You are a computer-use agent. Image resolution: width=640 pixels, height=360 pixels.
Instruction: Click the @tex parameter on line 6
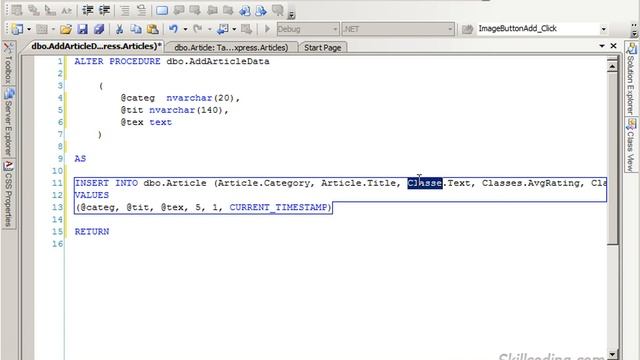coord(132,122)
